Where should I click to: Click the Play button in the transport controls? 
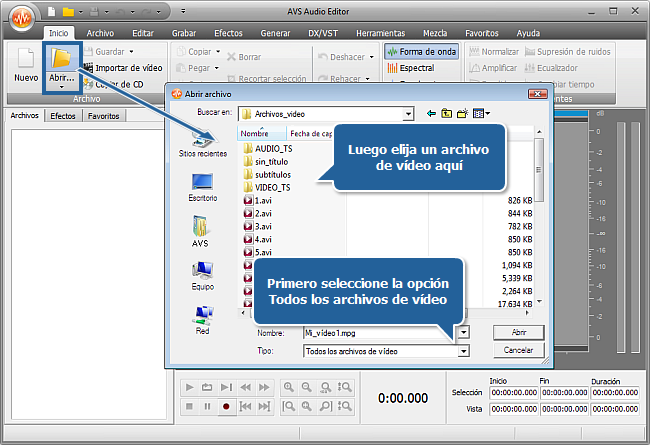[x=189, y=387]
